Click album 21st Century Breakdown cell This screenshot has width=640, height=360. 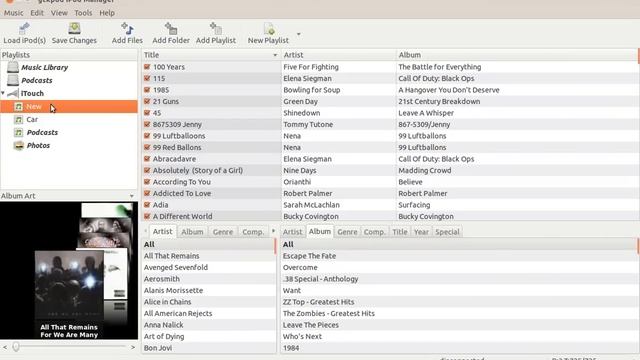coord(439,101)
